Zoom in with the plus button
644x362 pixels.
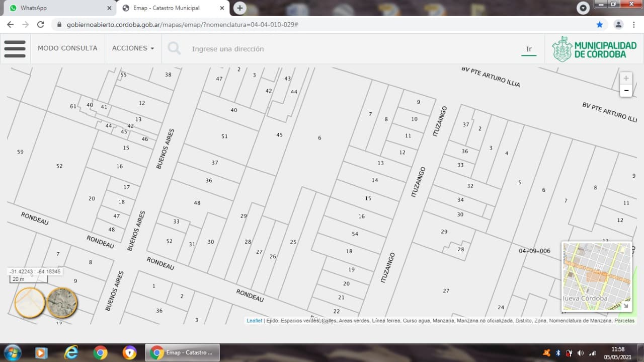(x=626, y=78)
